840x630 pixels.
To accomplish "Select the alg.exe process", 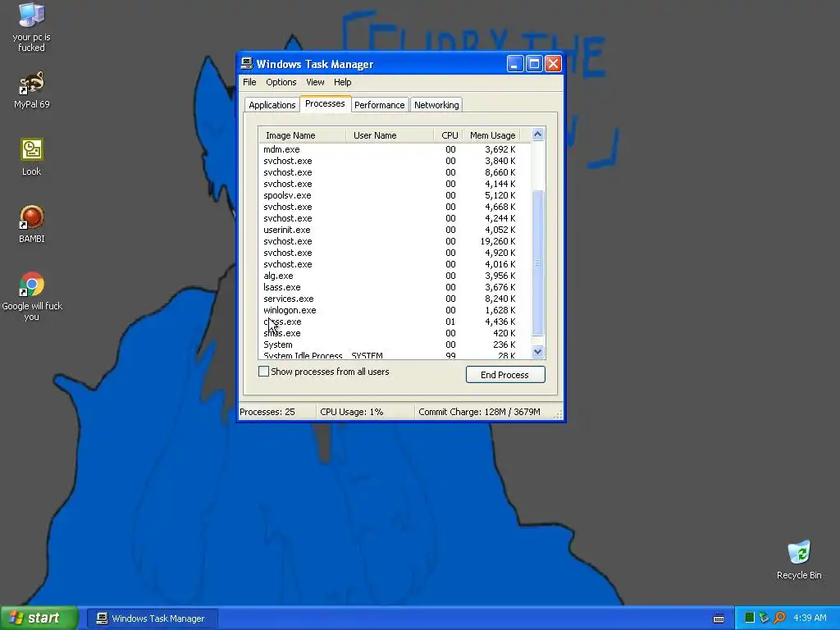I will pyautogui.click(x=395, y=276).
